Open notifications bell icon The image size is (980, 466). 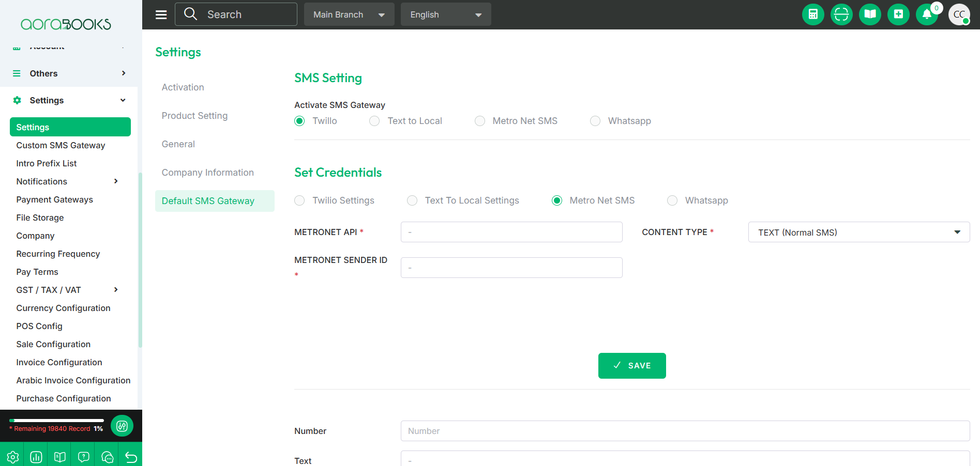pos(927,14)
